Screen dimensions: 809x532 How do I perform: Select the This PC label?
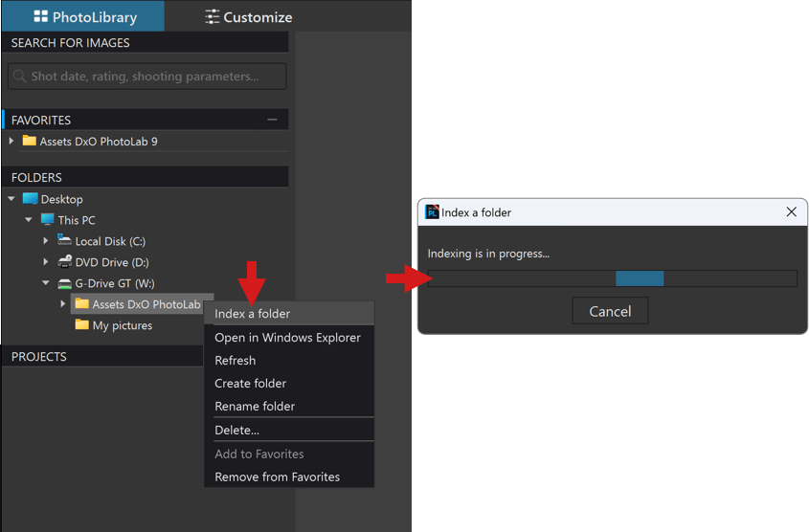pyautogui.click(x=77, y=220)
